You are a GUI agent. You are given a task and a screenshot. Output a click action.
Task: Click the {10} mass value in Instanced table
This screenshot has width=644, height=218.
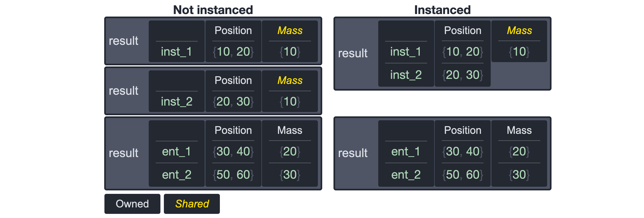pos(519,52)
